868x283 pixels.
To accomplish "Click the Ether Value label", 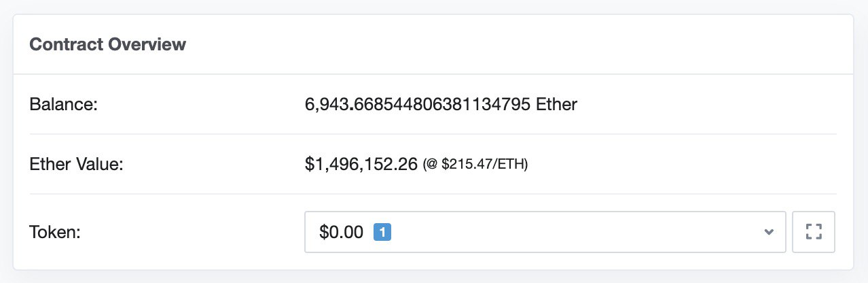I will (76, 164).
